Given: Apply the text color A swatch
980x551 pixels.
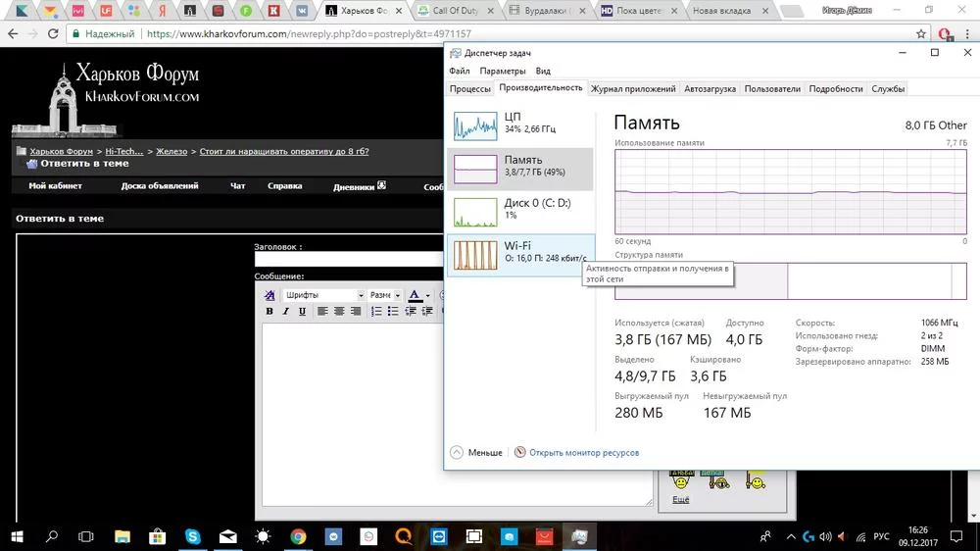Looking at the screenshot, I should [415, 295].
